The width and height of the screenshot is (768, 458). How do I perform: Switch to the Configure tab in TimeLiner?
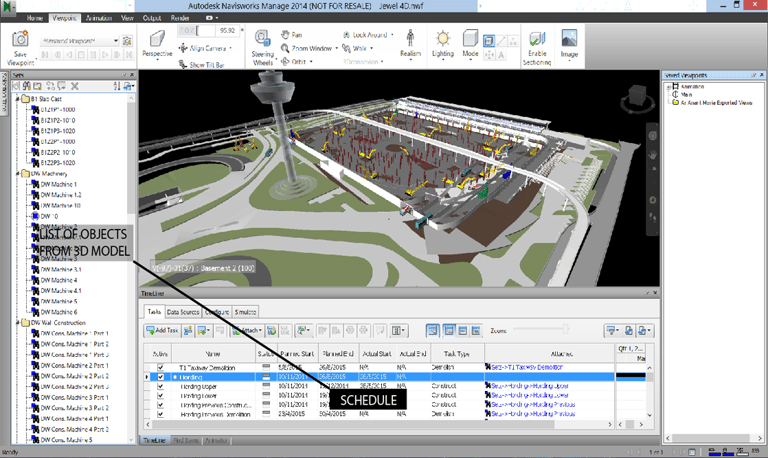coord(217,312)
